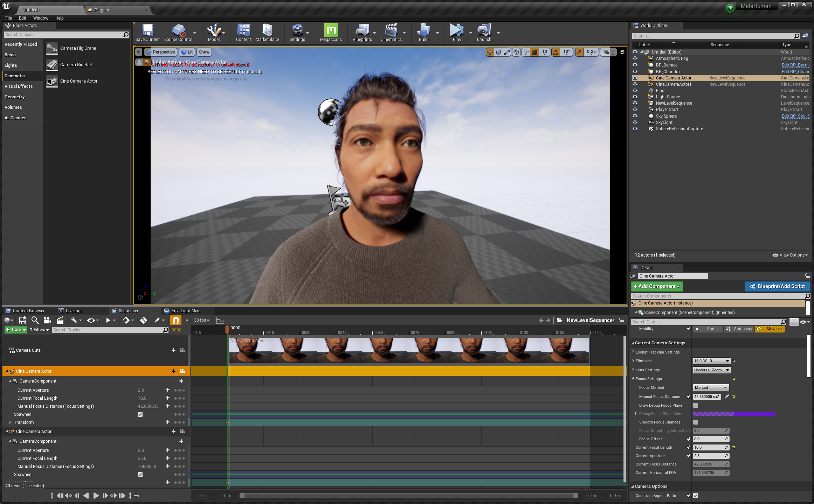Screen dimensions: 814x504
Task: Click the Build toolbar icon
Action: [423, 31]
